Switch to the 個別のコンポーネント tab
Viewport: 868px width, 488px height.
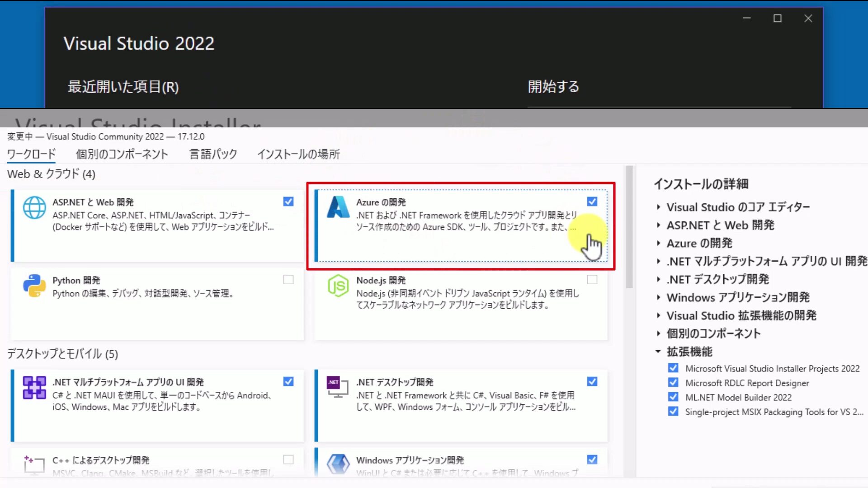point(122,154)
